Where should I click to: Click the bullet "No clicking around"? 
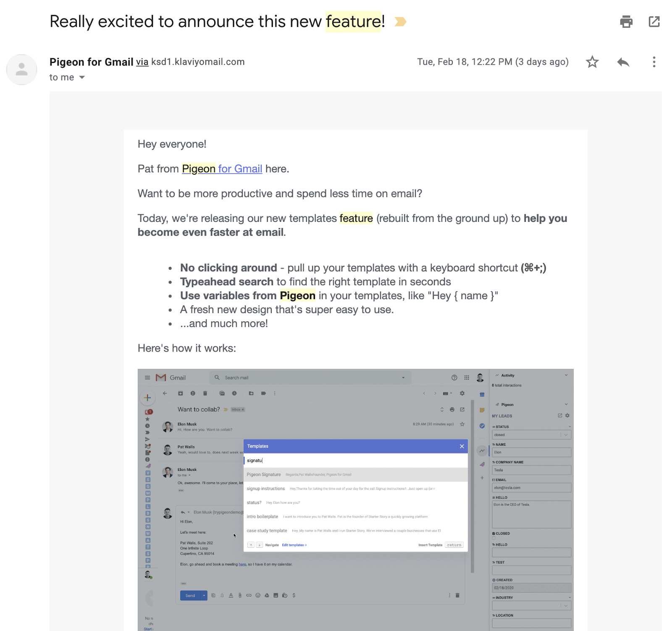pyautogui.click(x=363, y=268)
